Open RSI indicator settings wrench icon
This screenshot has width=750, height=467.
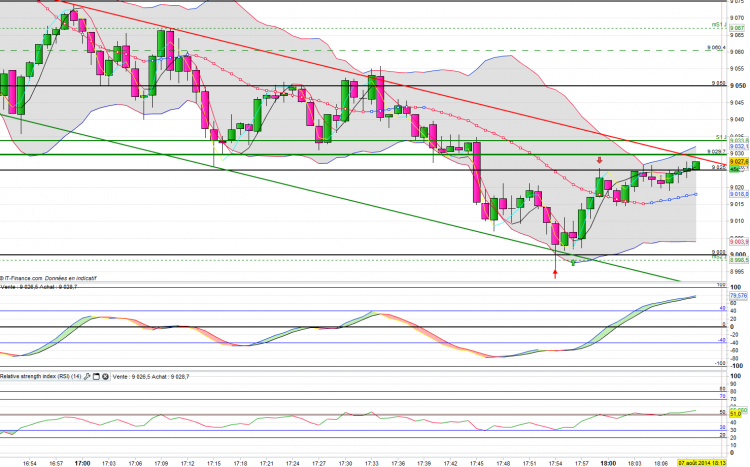click(x=87, y=377)
